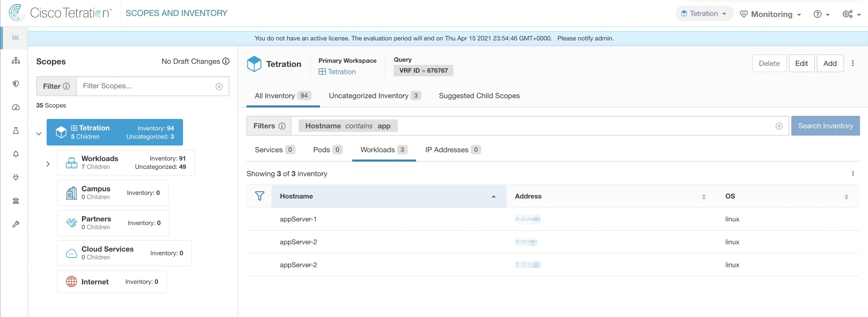Image resolution: width=868 pixels, height=317 pixels.
Task: Click the filter funnel icon in inventory table
Action: tap(259, 196)
